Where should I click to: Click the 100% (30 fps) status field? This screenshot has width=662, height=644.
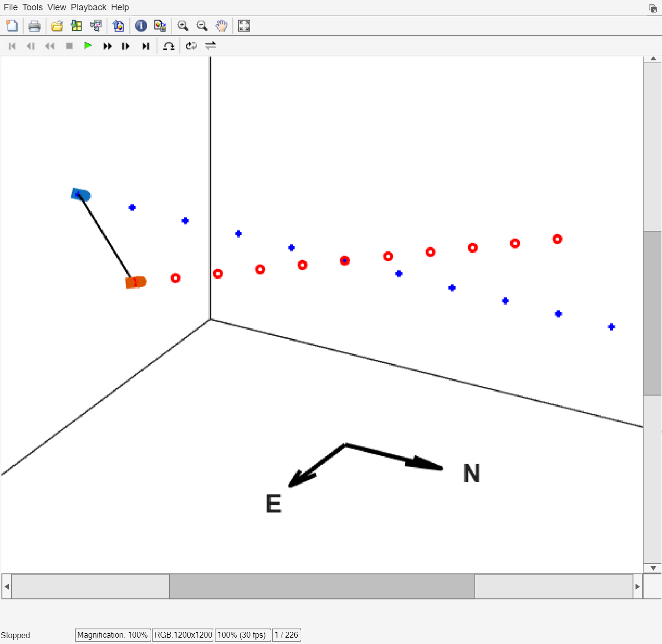point(242,635)
